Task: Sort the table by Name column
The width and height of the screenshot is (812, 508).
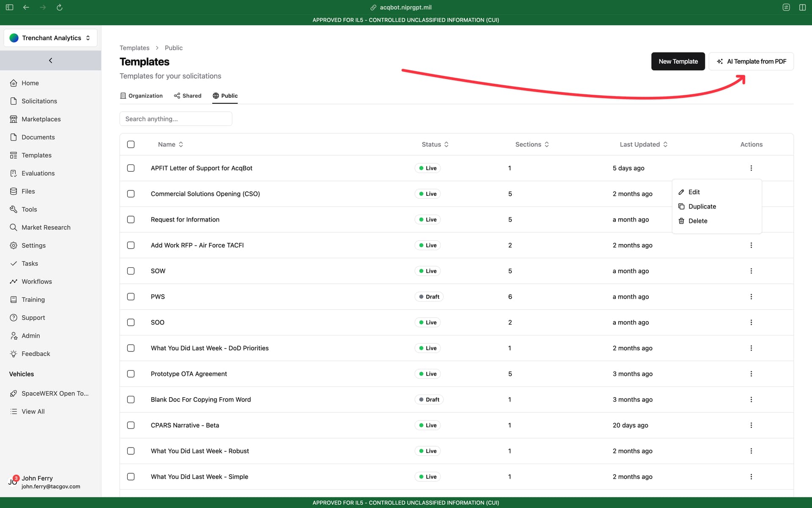Action: point(170,145)
